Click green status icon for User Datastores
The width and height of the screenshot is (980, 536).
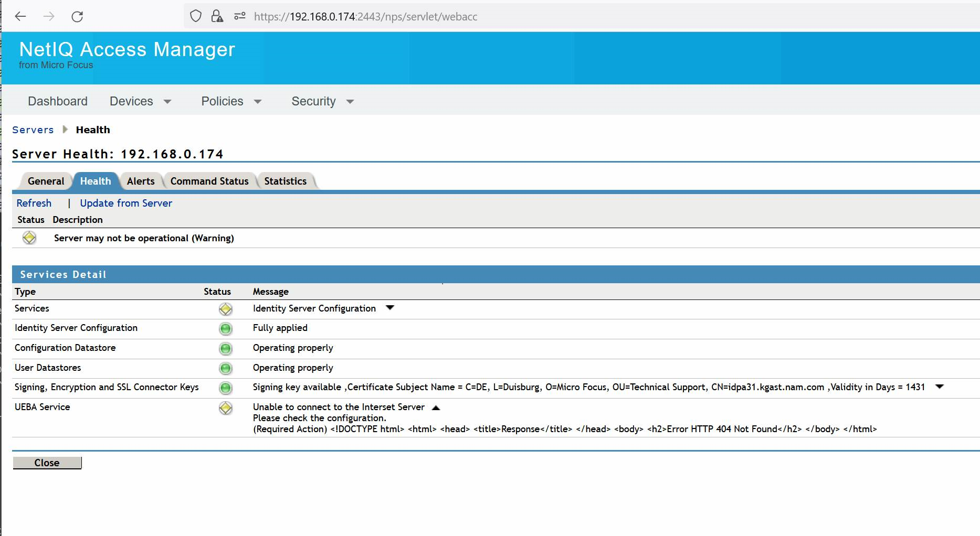coord(225,368)
